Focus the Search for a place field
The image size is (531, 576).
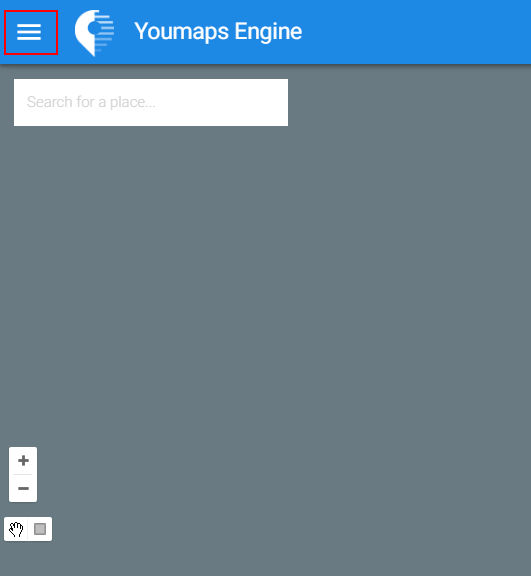(151, 102)
